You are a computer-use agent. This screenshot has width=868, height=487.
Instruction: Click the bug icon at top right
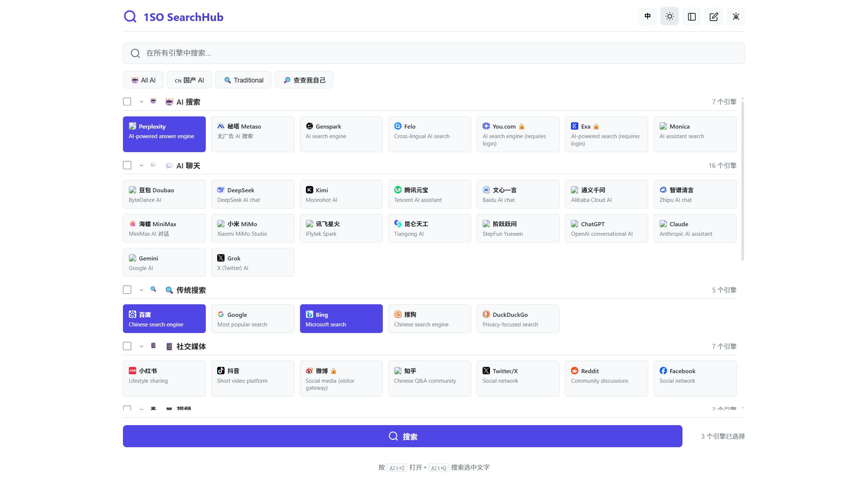pos(735,17)
